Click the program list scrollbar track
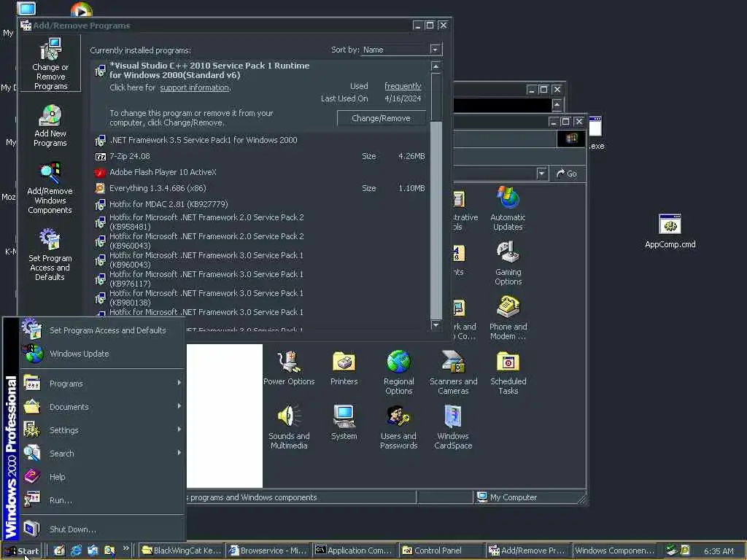Screen dimensions: 747x560 [436, 219]
